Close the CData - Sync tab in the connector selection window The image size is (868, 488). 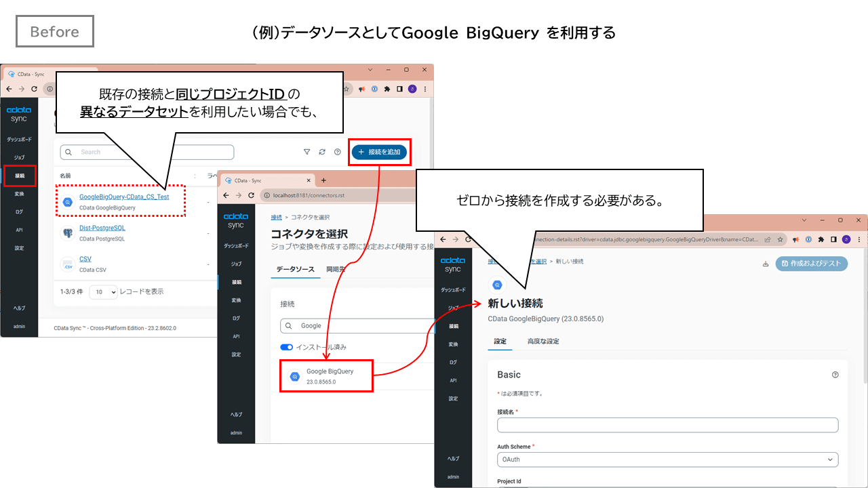tap(309, 180)
